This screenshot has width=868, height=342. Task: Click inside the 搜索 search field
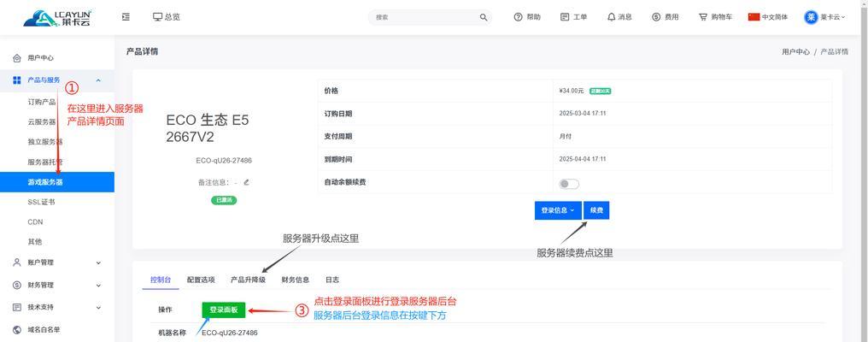coord(424,17)
